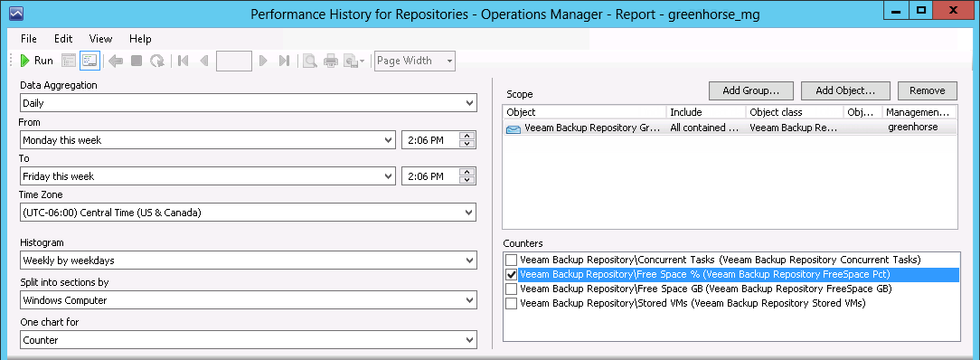Expand the Time Zone dropdown

pyautogui.click(x=248, y=213)
